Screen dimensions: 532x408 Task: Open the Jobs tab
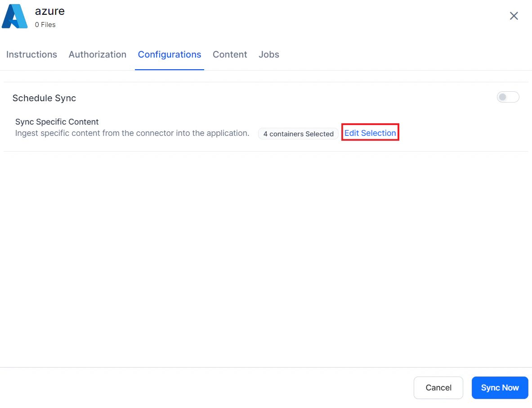pyautogui.click(x=268, y=54)
